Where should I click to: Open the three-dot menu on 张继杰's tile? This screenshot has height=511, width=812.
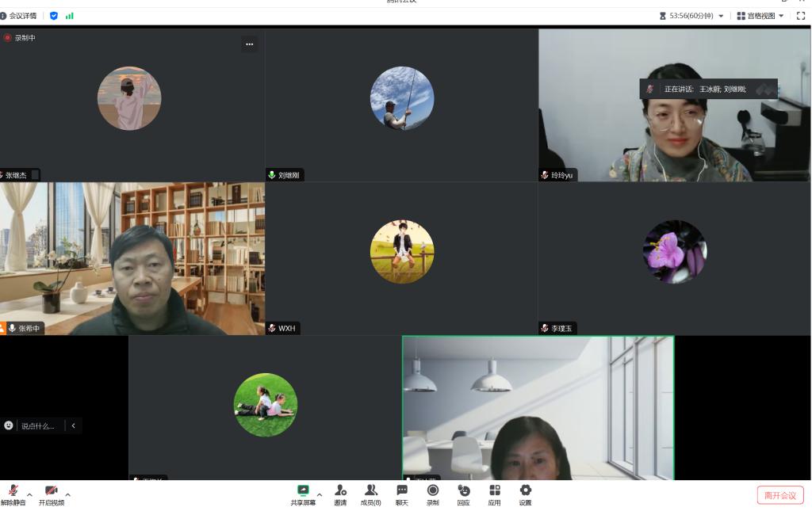click(250, 44)
